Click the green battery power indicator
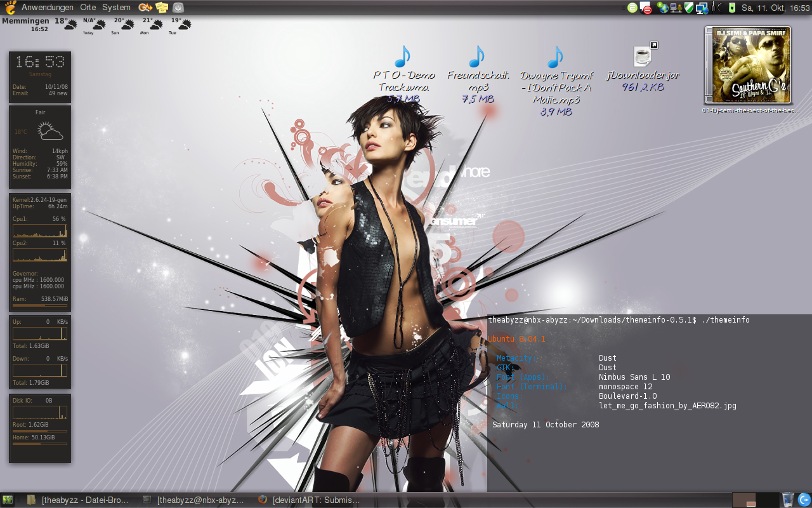812x508 pixels. [732, 8]
